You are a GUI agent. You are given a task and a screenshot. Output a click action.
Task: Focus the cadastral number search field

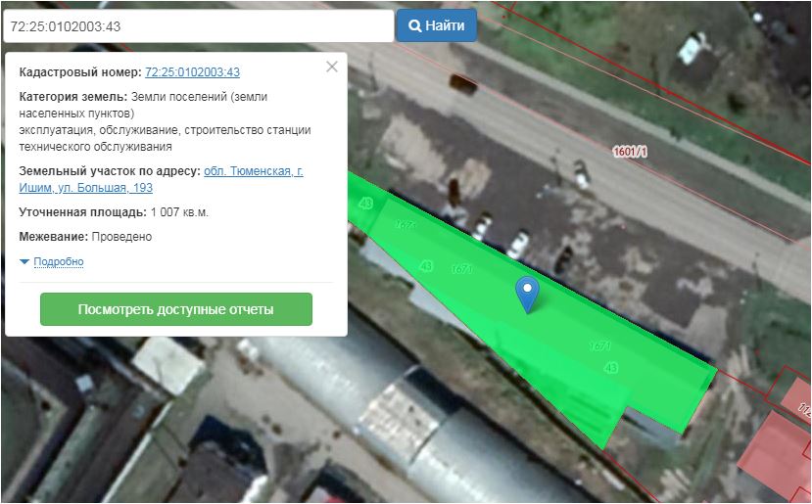click(198, 25)
